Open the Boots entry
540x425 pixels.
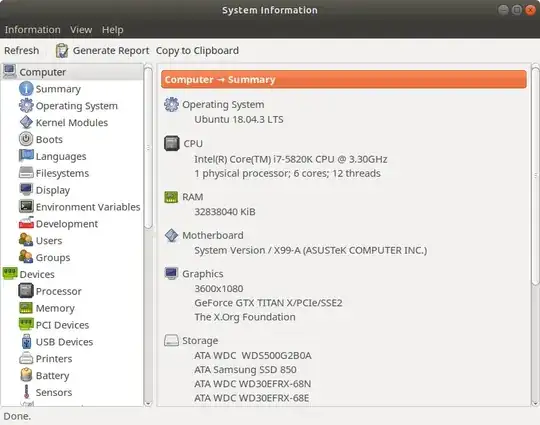(49, 139)
